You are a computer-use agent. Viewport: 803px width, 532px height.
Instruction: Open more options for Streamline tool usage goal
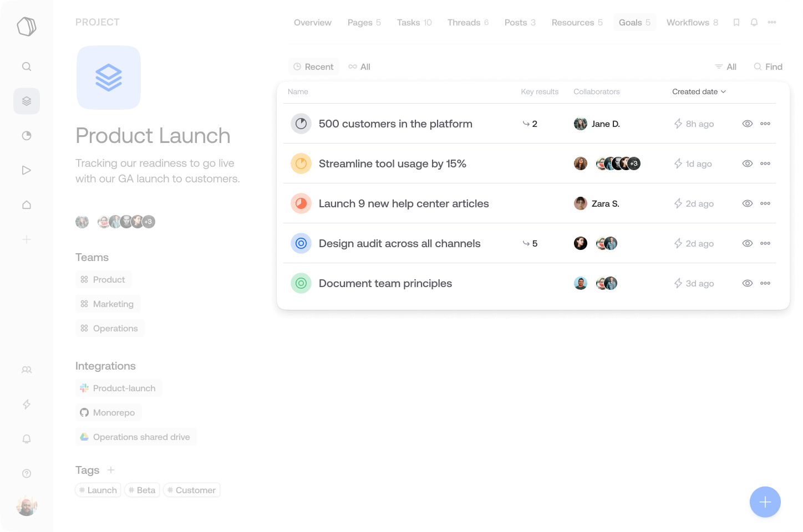[x=765, y=163]
